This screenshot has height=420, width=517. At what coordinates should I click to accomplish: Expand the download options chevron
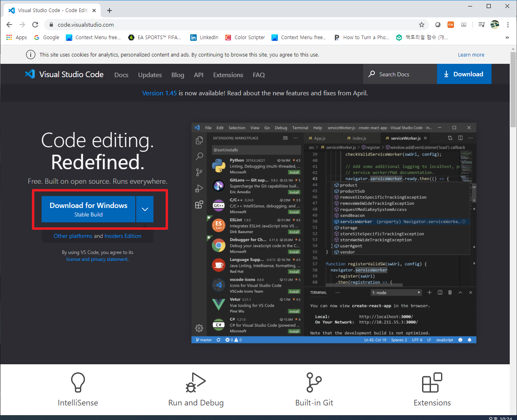[x=145, y=209]
